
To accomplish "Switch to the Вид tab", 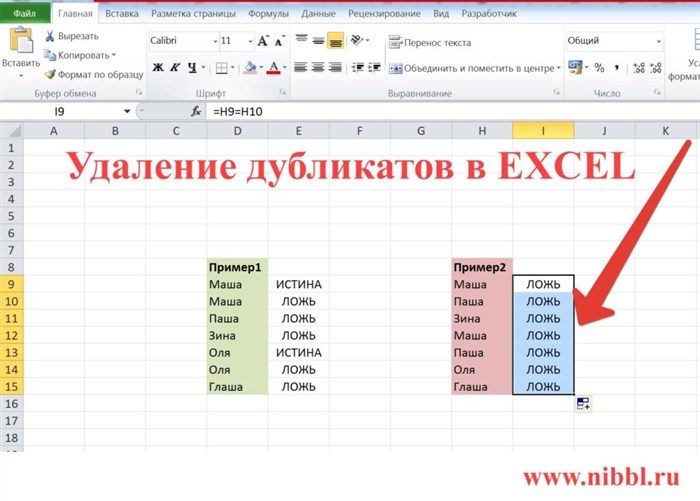I will [441, 14].
